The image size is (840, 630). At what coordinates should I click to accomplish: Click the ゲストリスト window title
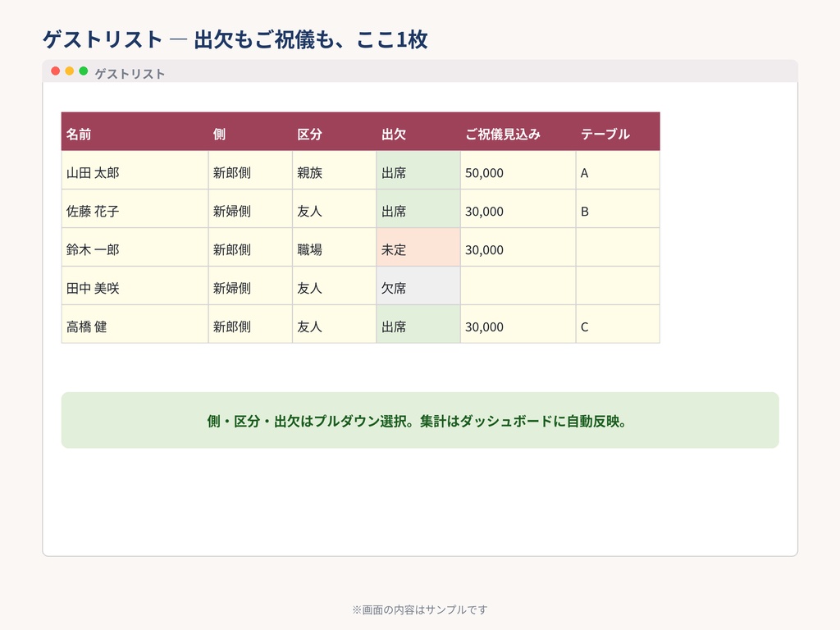130,73
